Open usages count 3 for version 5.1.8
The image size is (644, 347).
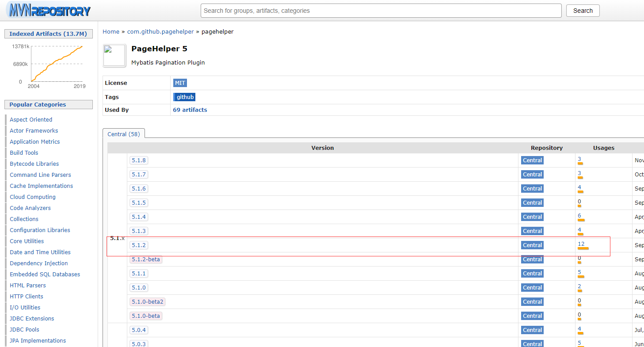click(x=579, y=159)
